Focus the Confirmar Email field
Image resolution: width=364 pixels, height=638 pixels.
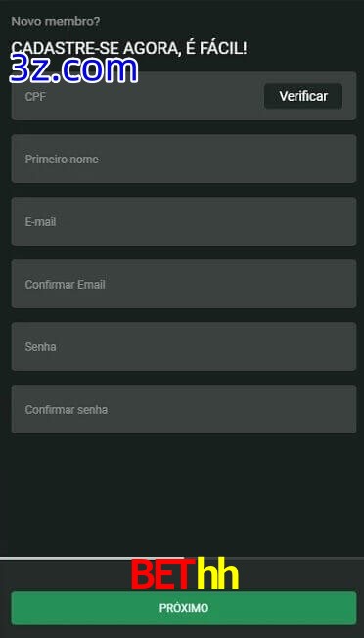click(184, 284)
